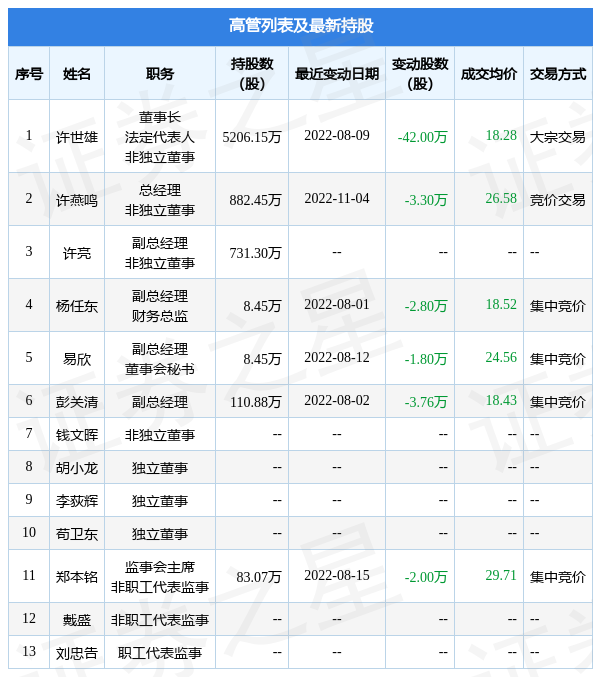This screenshot has height=677, width=593.
Task: Click the name 许燕鸣
Action: tap(77, 200)
